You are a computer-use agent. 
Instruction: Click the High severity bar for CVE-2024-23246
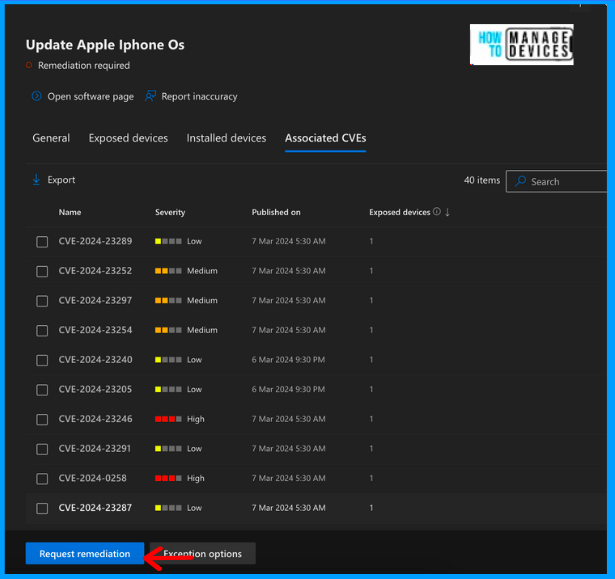pyautogui.click(x=168, y=419)
